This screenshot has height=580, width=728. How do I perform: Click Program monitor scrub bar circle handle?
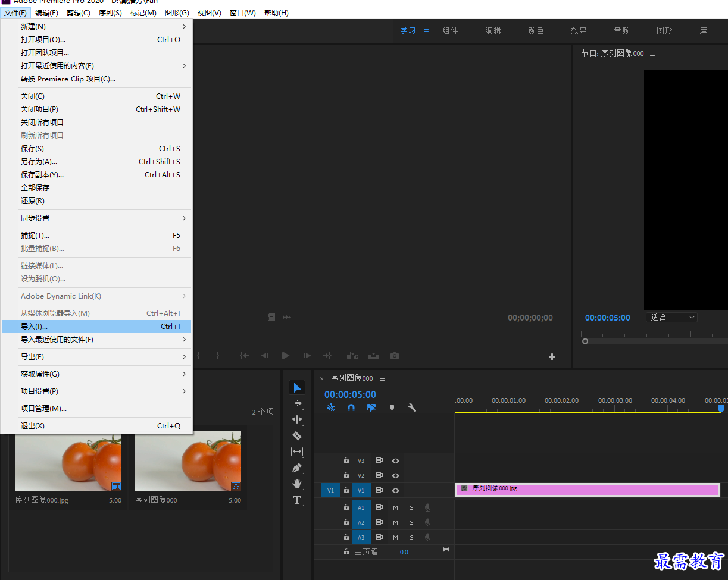pyautogui.click(x=585, y=341)
